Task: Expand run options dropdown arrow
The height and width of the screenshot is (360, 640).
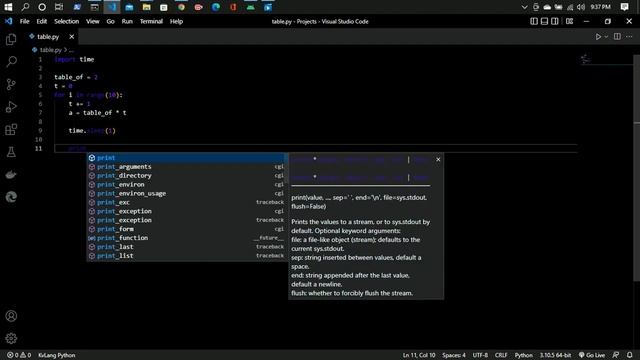Action: tap(606, 37)
